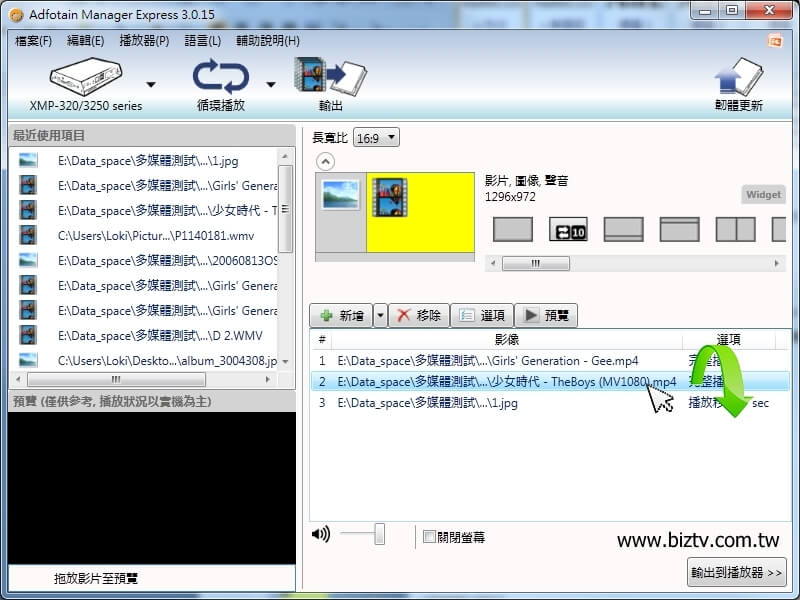The width and height of the screenshot is (800, 600).
Task: Select playlist row 3 1.jpg
Action: coord(550,403)
